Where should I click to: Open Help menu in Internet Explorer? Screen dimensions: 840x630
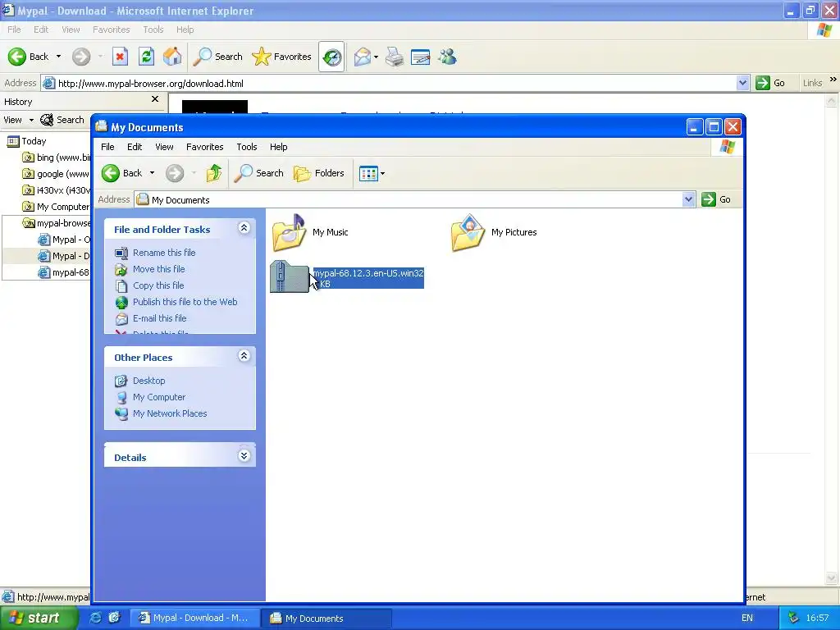[185, 30]
